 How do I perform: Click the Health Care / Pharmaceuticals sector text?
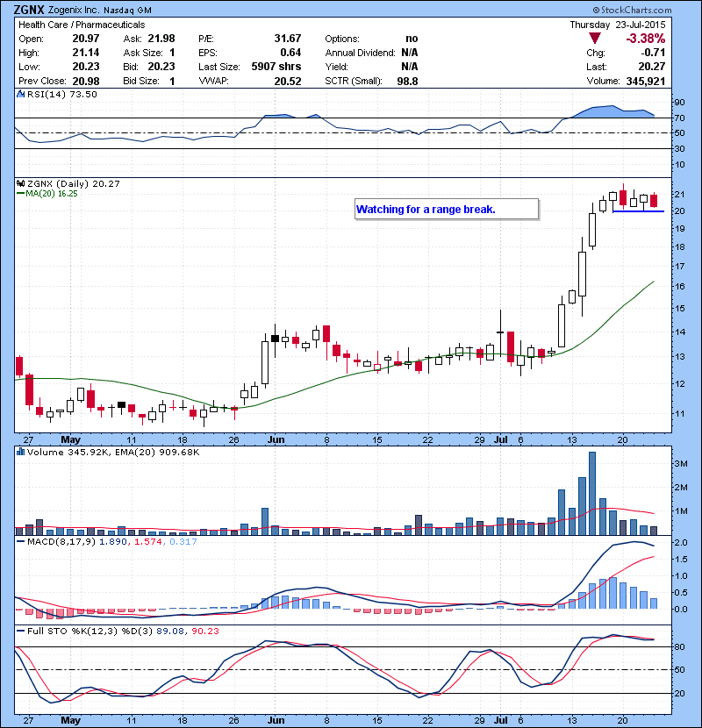point(82,25)
